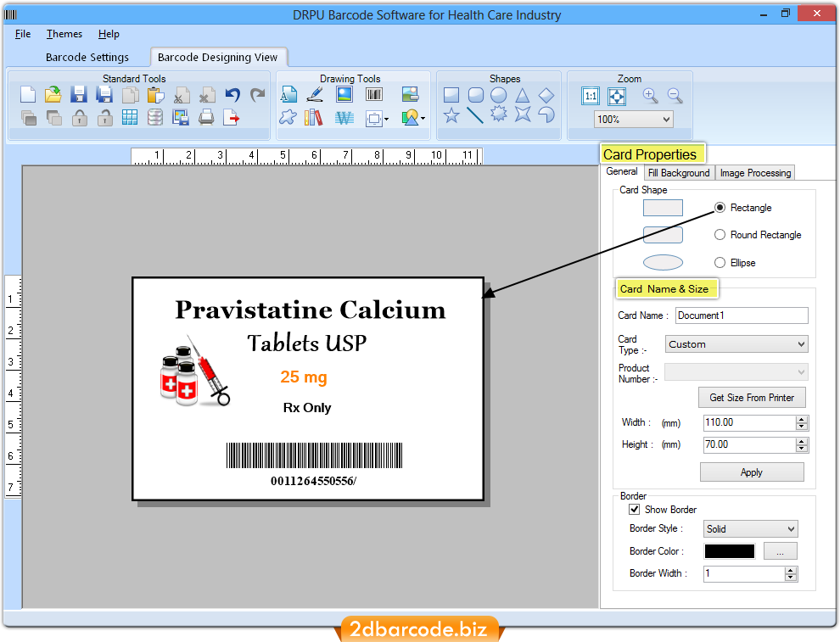Open border color picker with ellipsis button
Viewport: 840px width, 642px height.
tap(780, 551)
